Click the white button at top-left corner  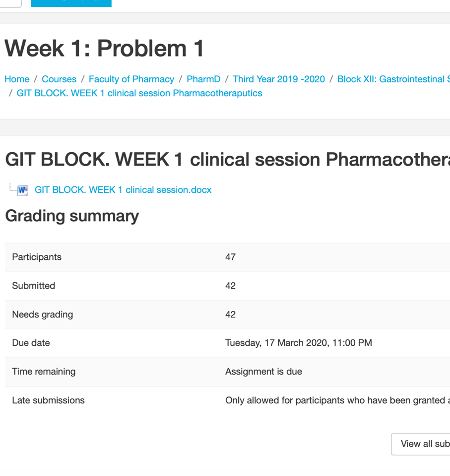click(x=10, y=3)
